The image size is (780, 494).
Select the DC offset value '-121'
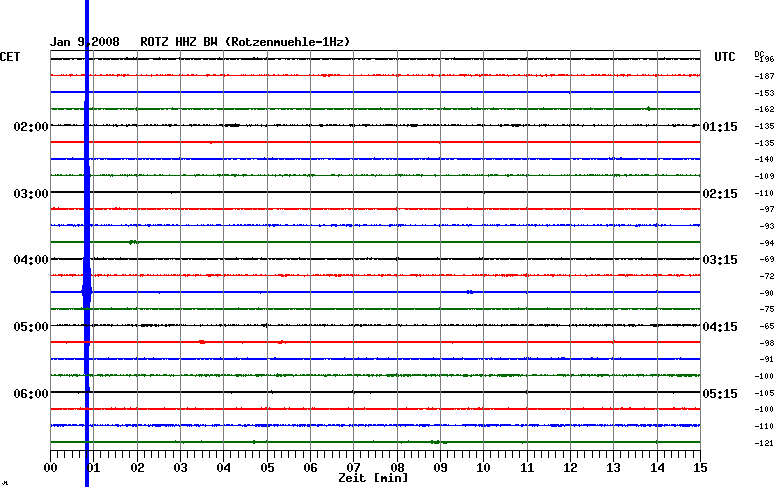click(764, 443)
